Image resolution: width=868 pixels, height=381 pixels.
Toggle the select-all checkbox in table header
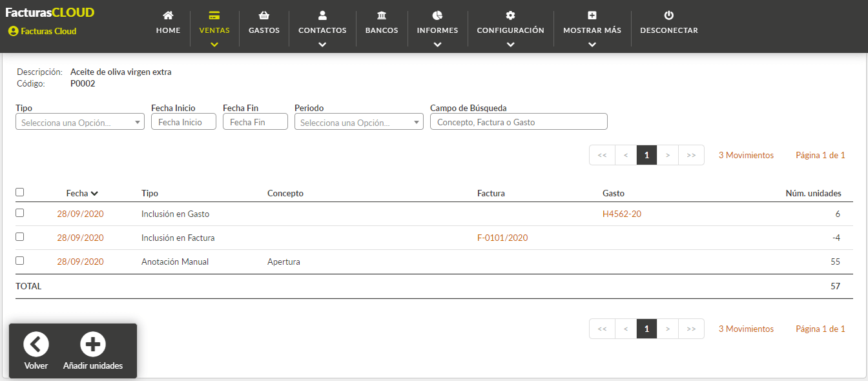click(19, 192)
